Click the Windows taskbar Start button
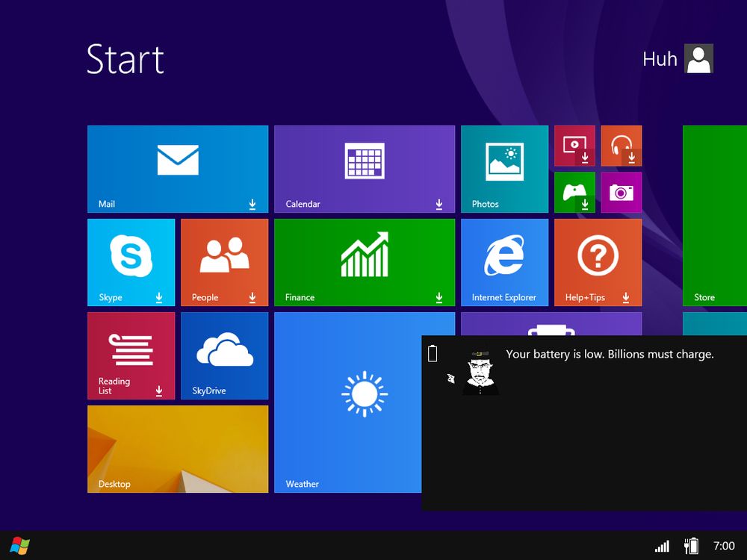This screenshot has width=747, height=560. click(18, 544)
